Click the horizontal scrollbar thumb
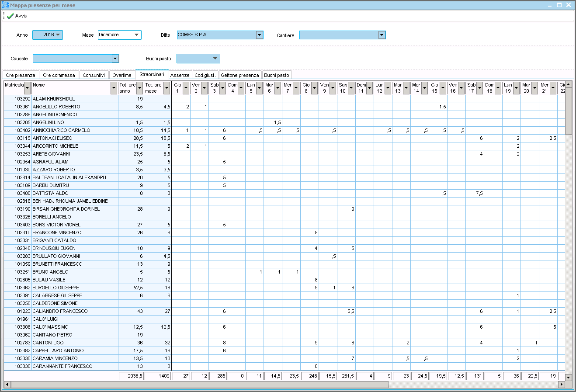Viewport: 576px width, 392px height. (200, 385)
